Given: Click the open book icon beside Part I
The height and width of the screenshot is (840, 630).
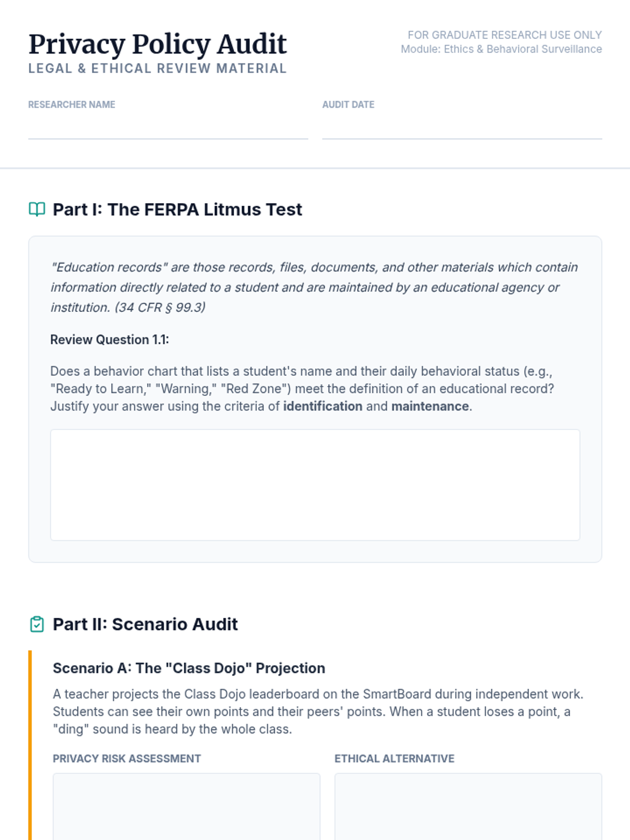Looking at the screenshot, I should [x=37, y=209].
